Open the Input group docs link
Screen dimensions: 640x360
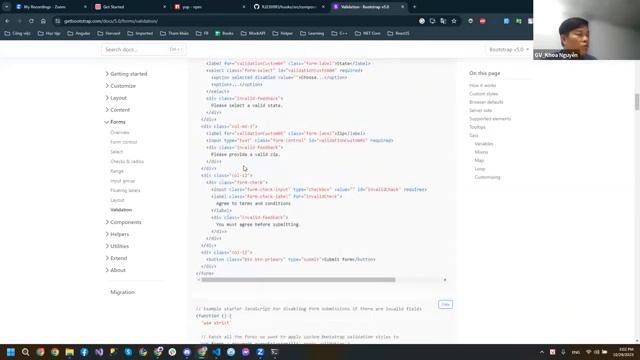click(122, 181)
